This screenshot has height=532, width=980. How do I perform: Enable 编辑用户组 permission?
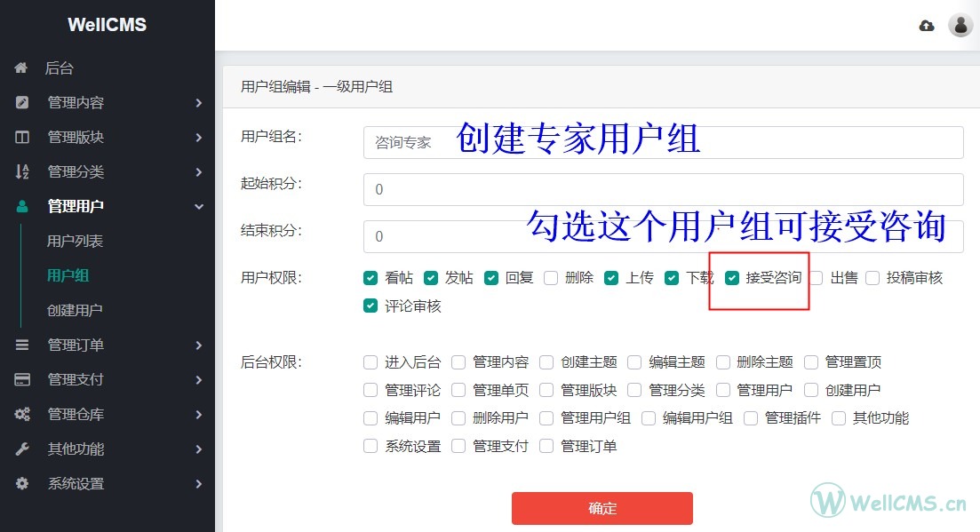[649, 418]
